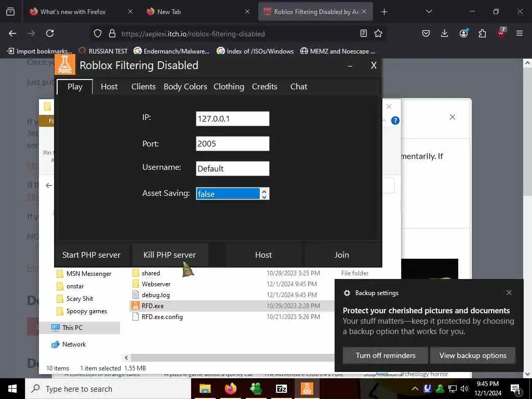This screenshot has width=532, height=399.
Task: Reload the page in Firefox
Action: 50,33
